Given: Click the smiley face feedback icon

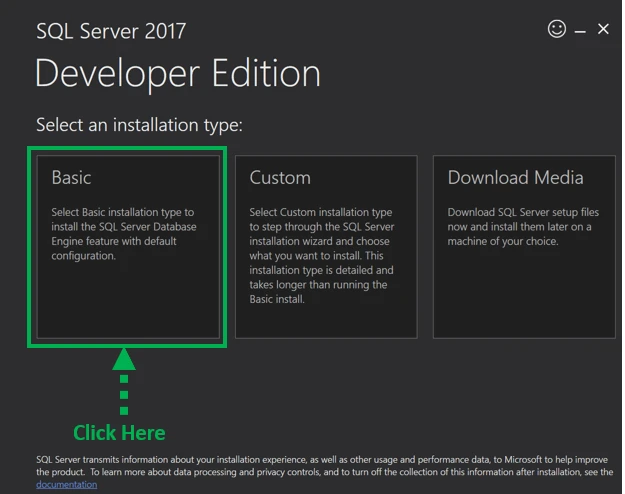Looking at the screenshot, I should (557, 29).
